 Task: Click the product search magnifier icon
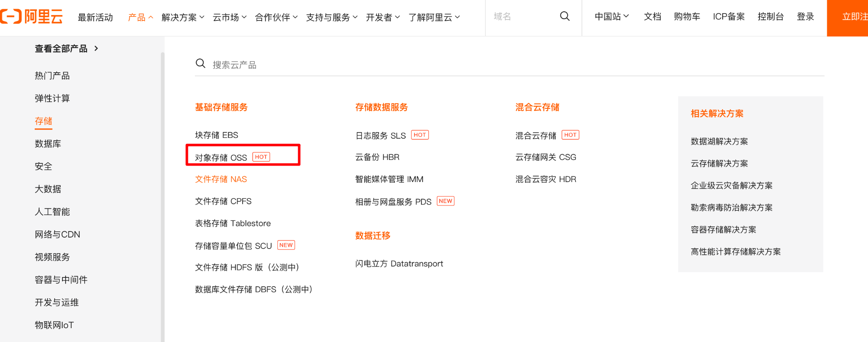point(201,64)
